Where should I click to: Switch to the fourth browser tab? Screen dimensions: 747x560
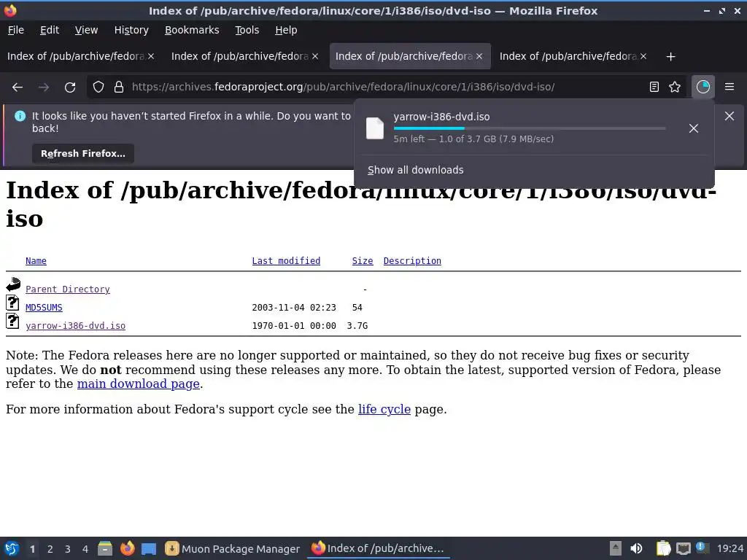[568, 56]
